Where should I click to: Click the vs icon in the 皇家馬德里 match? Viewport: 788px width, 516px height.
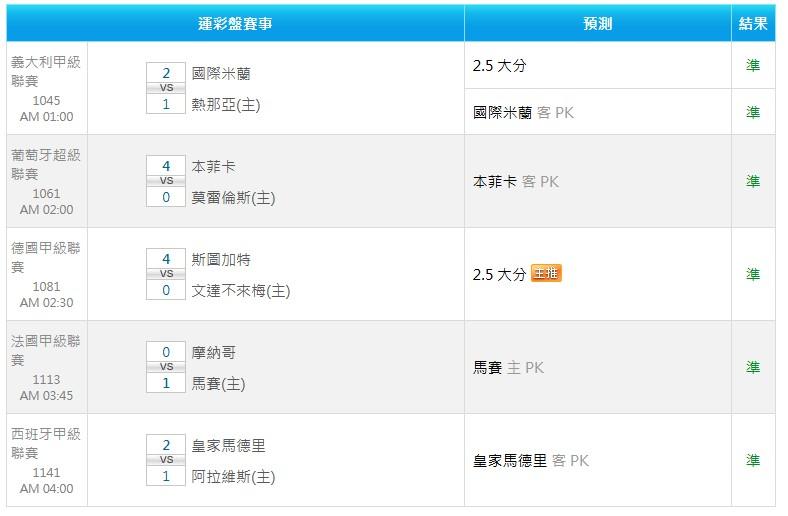[166, 460]
